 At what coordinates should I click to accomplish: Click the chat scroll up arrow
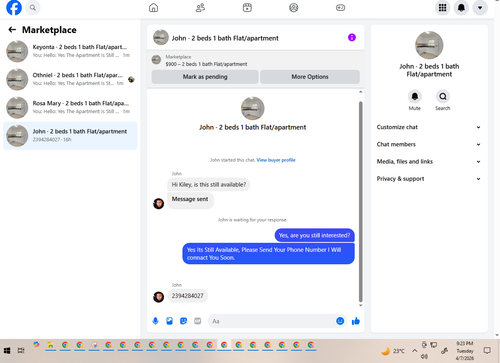[360, 92]
